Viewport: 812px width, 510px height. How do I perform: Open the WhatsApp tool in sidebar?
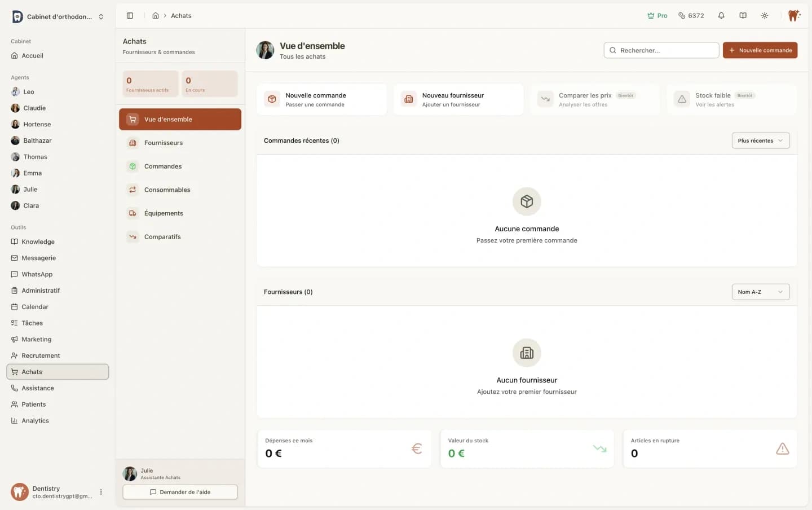pyautogui.click(x=37, y=274)
